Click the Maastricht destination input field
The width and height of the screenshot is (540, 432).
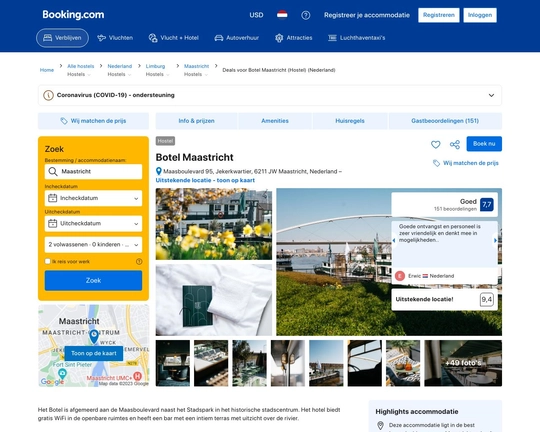93,172
